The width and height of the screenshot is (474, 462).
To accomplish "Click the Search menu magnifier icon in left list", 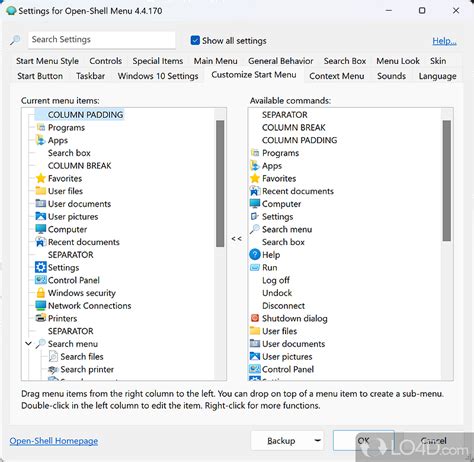I will pyautogui.click(x=41, y=344).
